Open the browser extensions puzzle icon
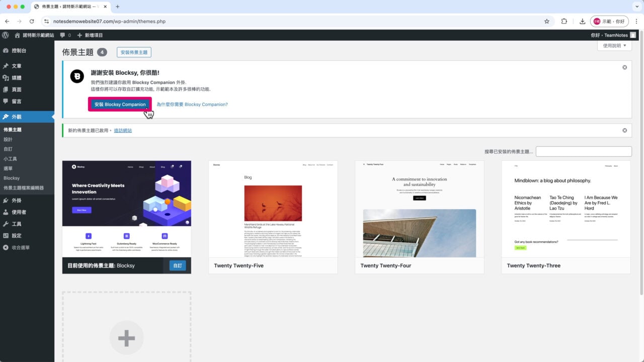Screen dimensions: 644x362 564,22
